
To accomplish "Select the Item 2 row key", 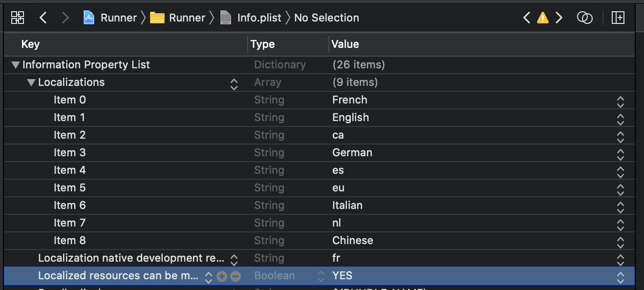I will tap(70, 135).
